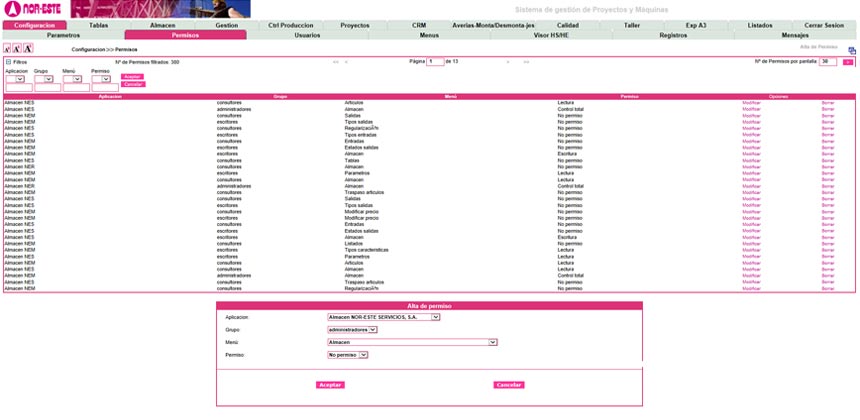Image resolution: width=860 pixels, height=420 pixels.
Task: Click the text field under Aplicacion filter
Action: [19, 88]
